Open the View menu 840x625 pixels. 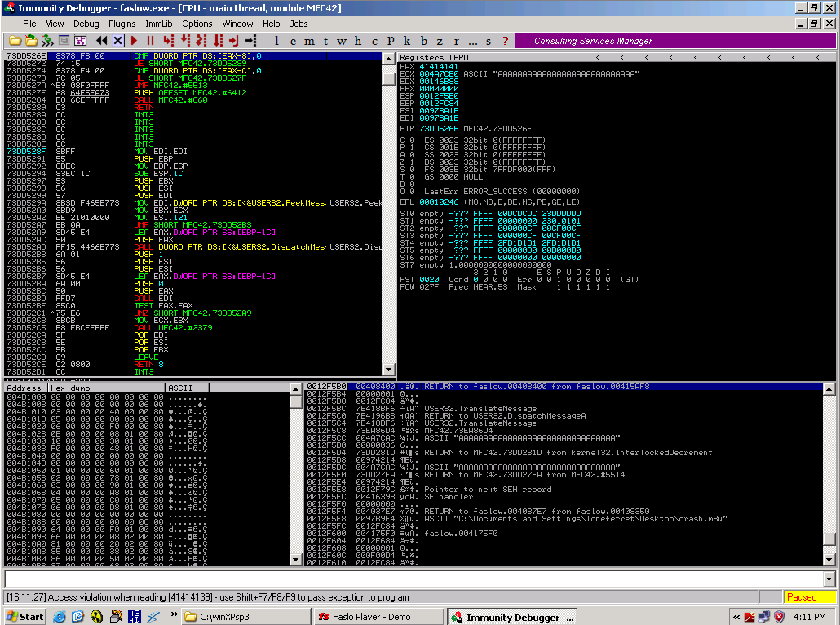point(55,24)
